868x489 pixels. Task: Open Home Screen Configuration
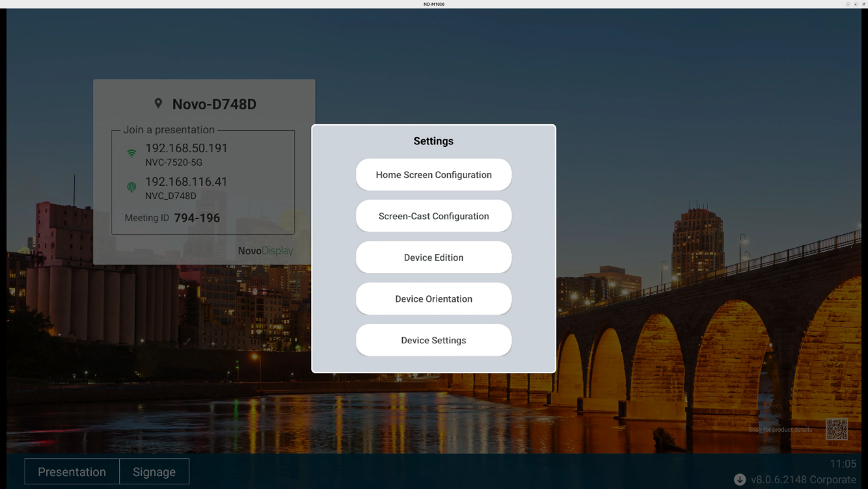coord(433,175)
